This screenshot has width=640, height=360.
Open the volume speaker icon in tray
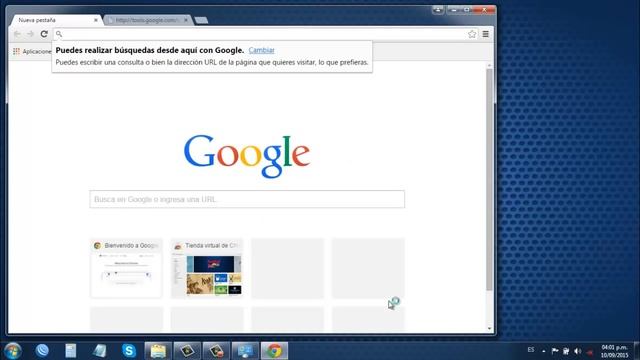(578, 351)
